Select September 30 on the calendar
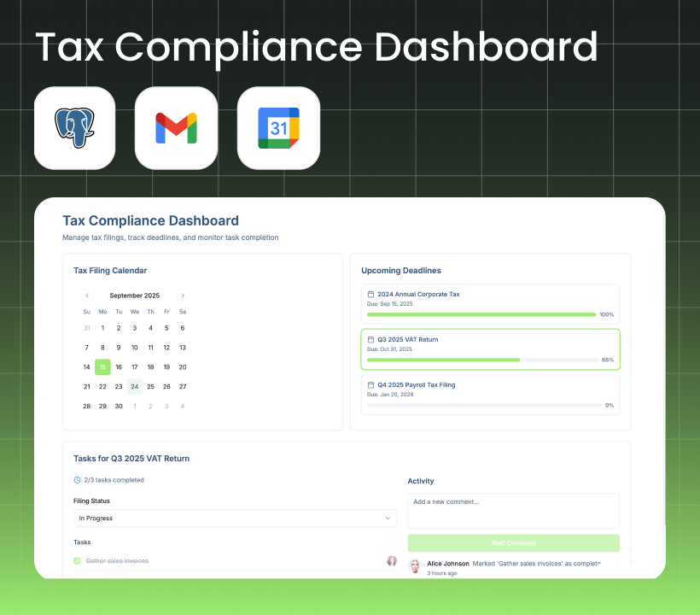Screen dimensions: 700x615 119,406
